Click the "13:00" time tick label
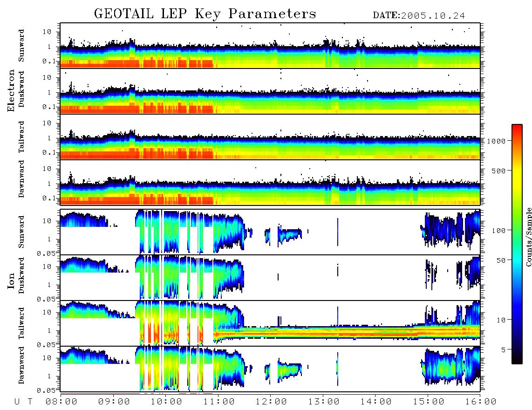Image resolution: width=532 pixels, height=410 pixels. tap(324, 402)
